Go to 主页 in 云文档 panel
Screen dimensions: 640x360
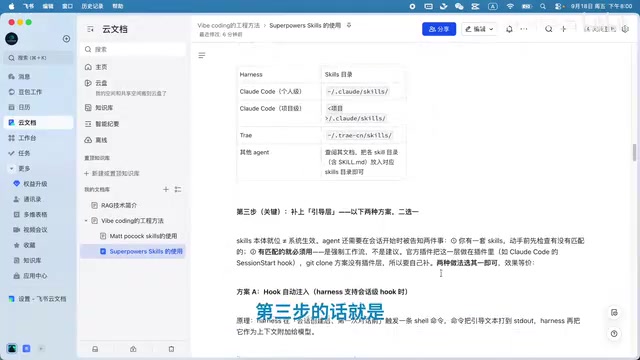tap(96, 67)
